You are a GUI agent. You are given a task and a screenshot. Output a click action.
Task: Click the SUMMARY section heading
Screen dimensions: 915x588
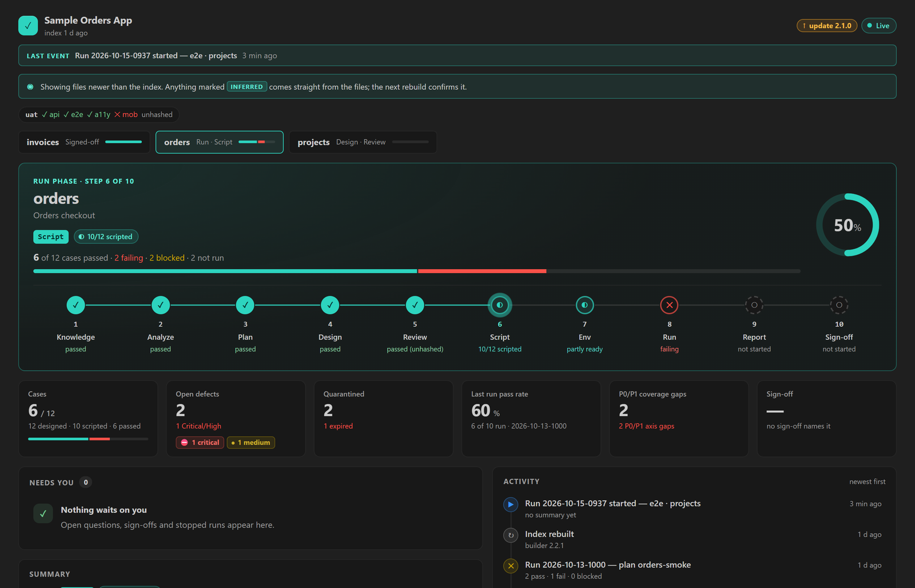[x=50, y=574]
